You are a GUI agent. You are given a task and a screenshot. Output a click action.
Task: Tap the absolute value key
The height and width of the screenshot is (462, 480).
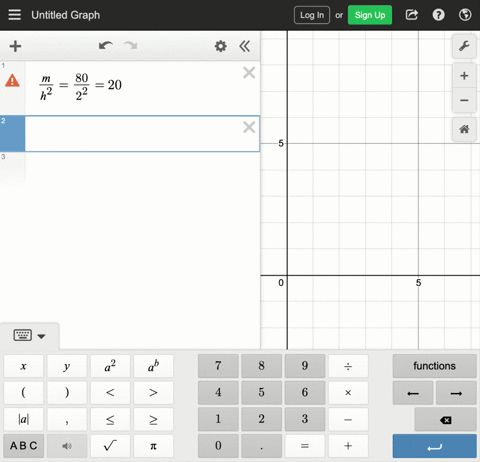click(23, 419)
